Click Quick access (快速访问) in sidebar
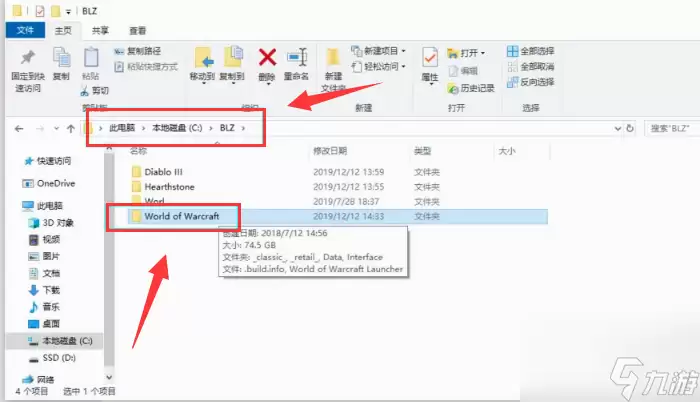The height and width of the screenshot is (402, 700). coord(48,161)
